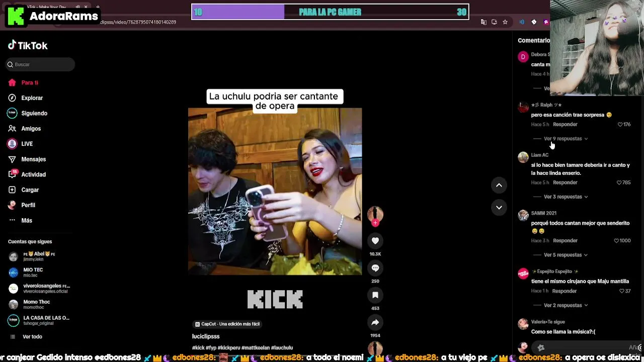Like Espejito's comment with 37 likes
The height and width of the screenshot is (362, 644).
click(x=621, y=291)
